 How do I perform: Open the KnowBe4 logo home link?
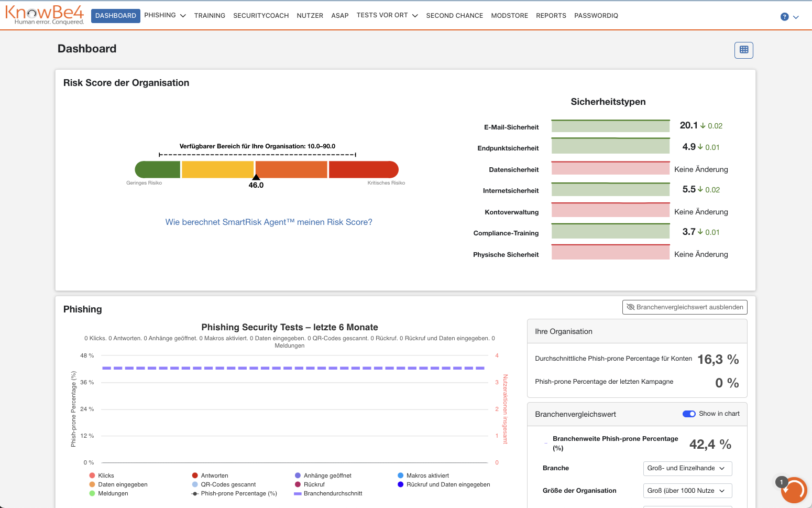tap(45, 15)
